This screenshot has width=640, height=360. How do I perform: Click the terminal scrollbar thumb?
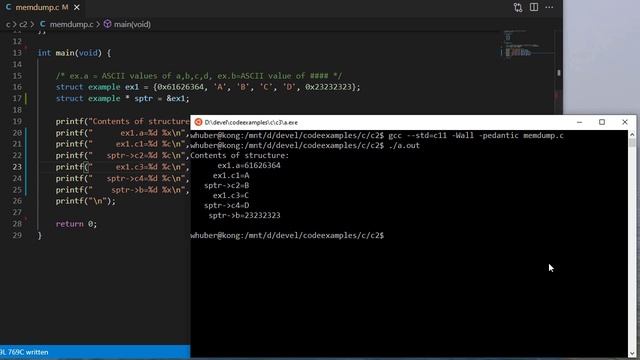632,142
